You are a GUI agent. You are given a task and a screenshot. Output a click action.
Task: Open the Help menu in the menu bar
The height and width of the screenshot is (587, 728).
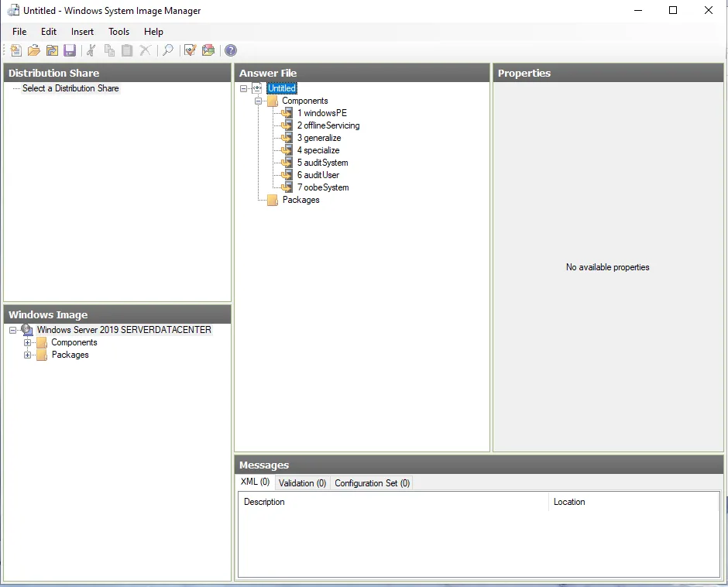point(153,32)
